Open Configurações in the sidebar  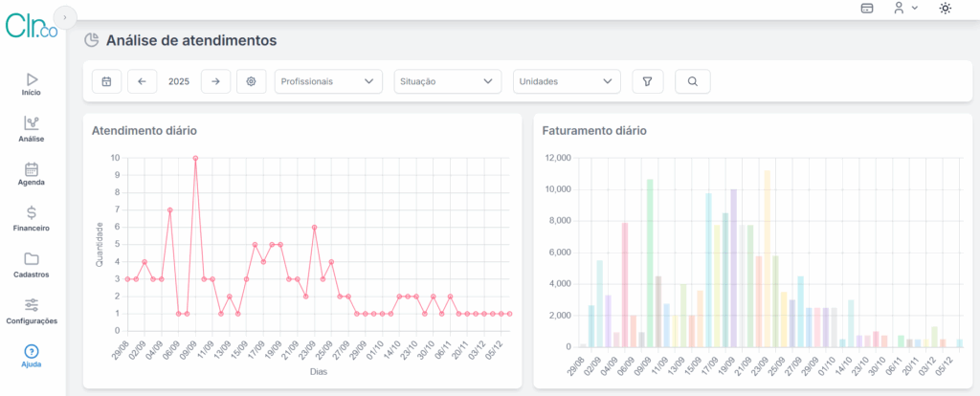32,310
